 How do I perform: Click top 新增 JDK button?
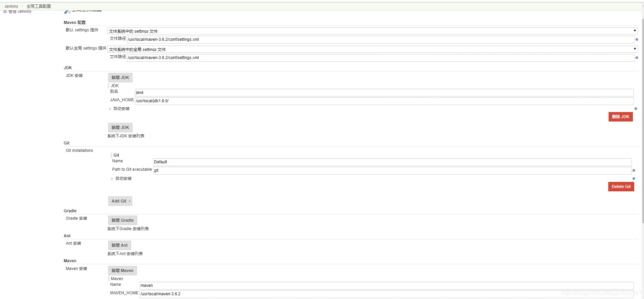120,78
